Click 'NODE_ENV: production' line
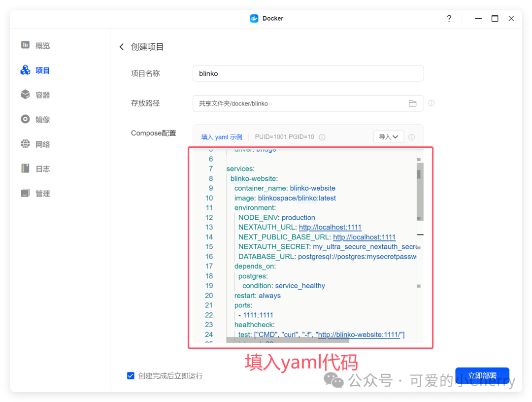This screenshot has width=532, height=402. click(277, 217)
